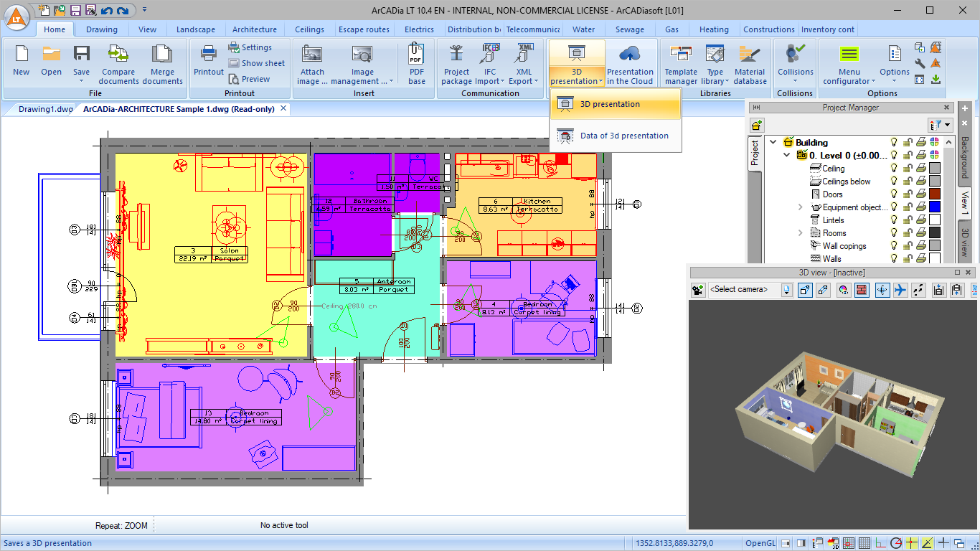
Task: Toggle the lock for the Lintels row
Action: (908, 220)
